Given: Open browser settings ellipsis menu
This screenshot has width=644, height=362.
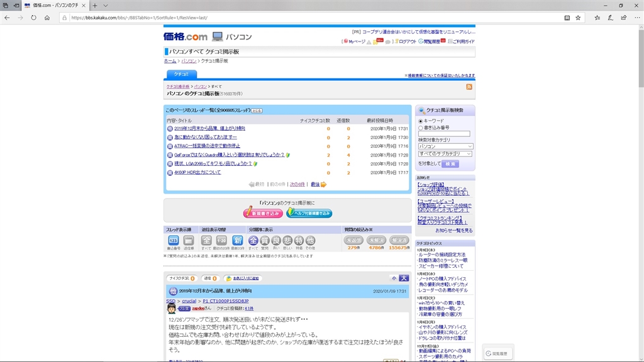Looking at the screenshot, I should [x=637, y=18].
